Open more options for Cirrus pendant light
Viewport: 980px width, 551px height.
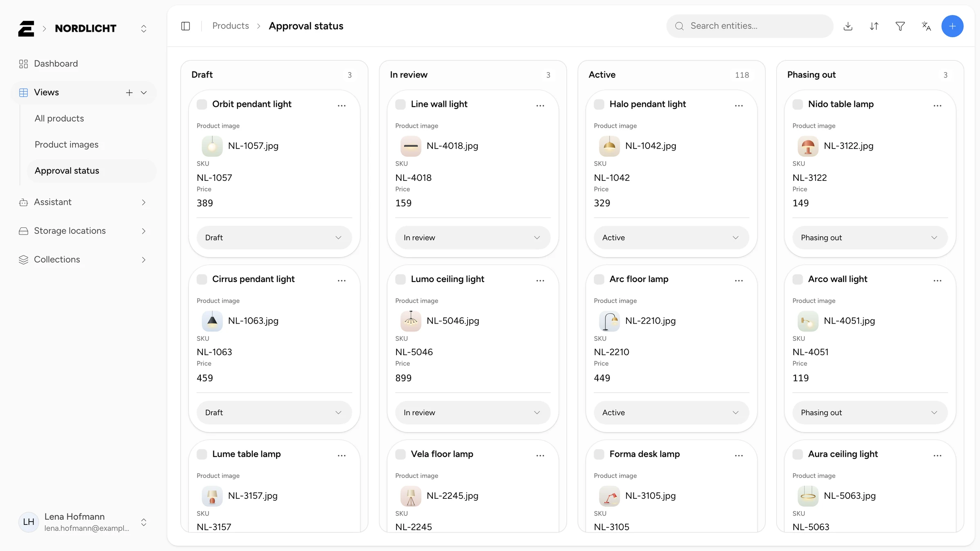point(342,280)
